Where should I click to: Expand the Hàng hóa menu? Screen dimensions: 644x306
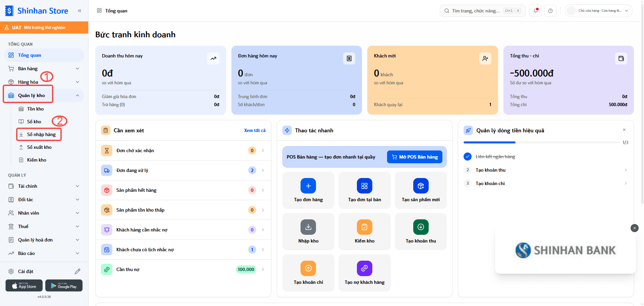point(44,82)
